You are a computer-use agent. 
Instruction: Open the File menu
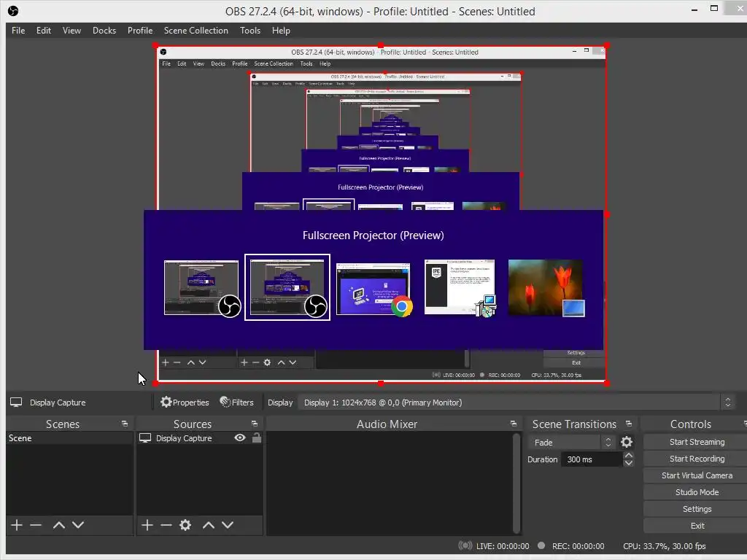click(18, 31)
